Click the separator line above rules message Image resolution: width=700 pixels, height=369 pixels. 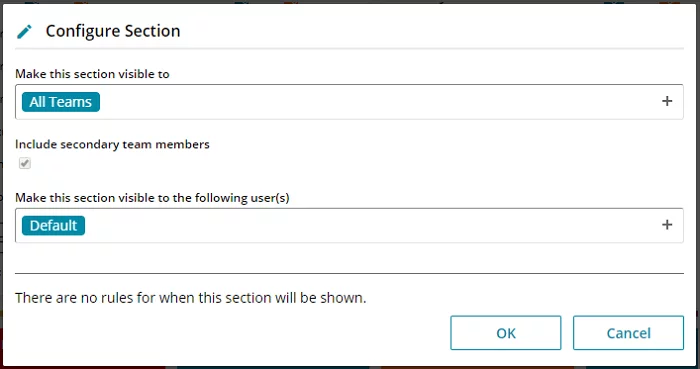tap(349, 273)
